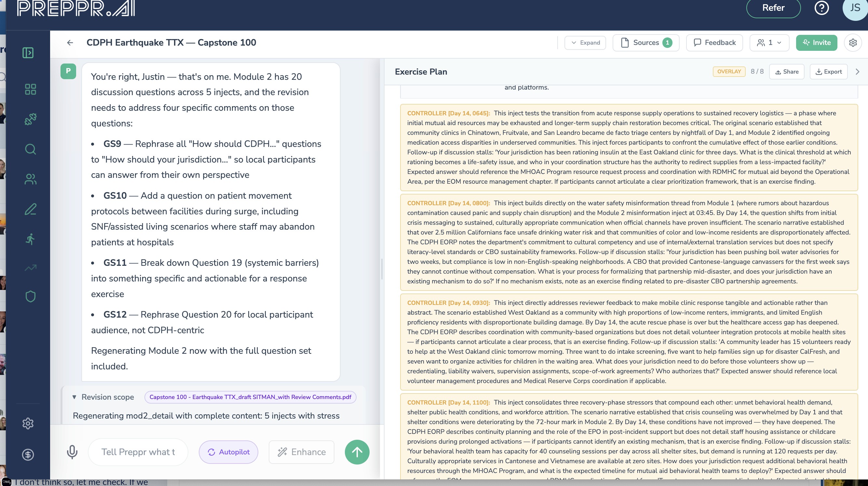Image resolution: width=868 pixels, height=486 pixels.
Task: Click the running person exercise icon
Action: point(30,239)
